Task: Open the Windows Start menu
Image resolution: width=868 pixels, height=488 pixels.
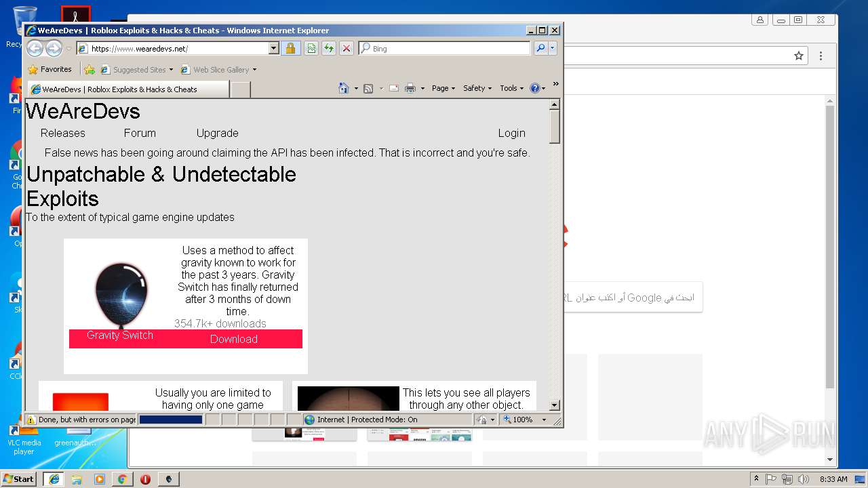Action: point(18,479)
